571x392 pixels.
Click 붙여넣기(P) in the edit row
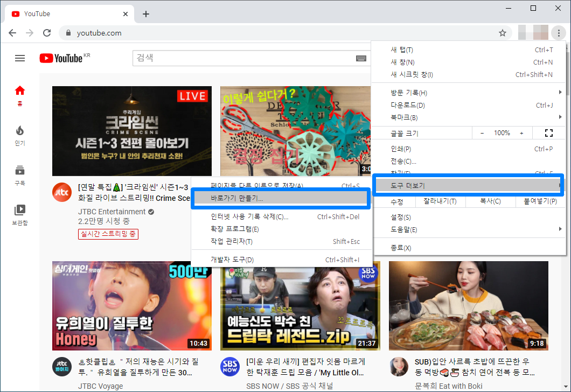click(x=540, y=201)
